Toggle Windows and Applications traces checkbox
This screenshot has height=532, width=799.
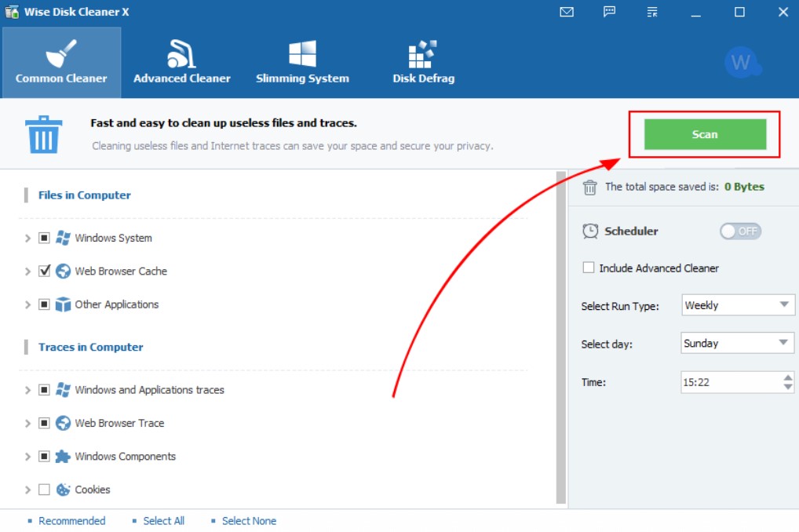[44, 390]
